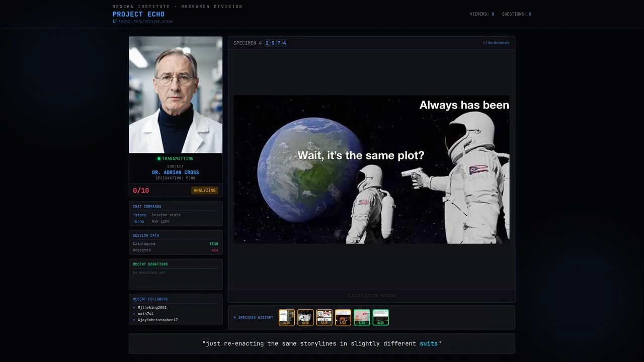Click the ANALYZING status badge
This screenshot has width=644, height=362.
205,191
